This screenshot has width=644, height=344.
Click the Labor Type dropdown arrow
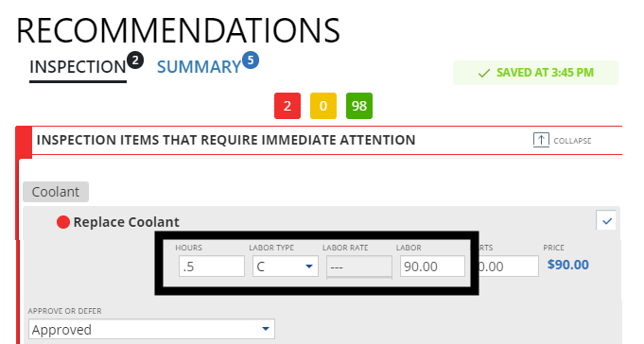click(x=309, y=267)
